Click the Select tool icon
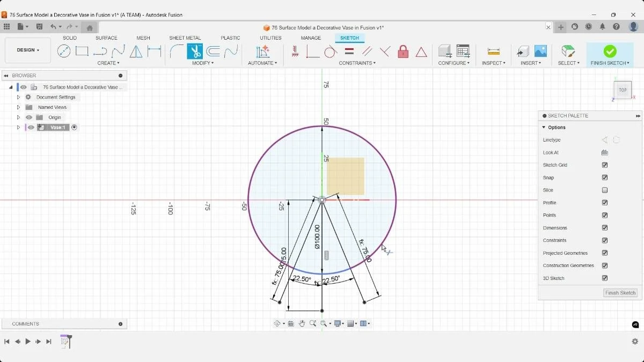Viewport: 644px width, 362px height. [568, 51]
